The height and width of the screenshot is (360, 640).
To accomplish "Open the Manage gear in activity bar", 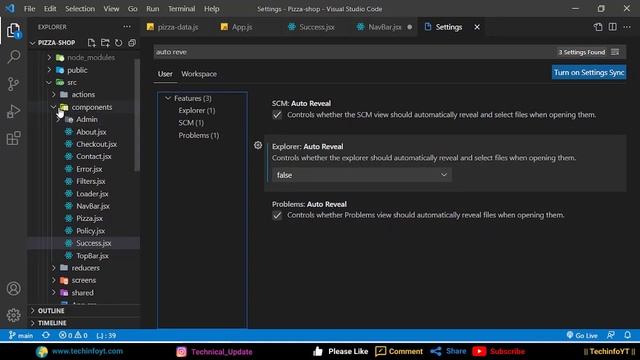I will point(13,315).
